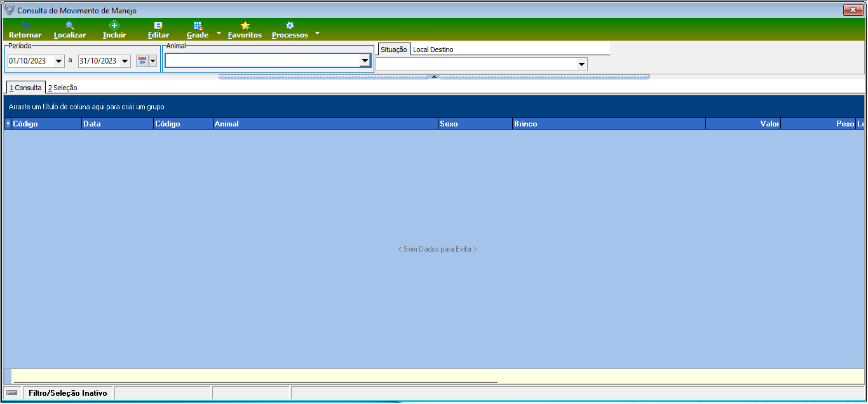Open the end date 31/10/2023 dropdown
The width and height of the screenshot is (868, 404).
(125, 61)
